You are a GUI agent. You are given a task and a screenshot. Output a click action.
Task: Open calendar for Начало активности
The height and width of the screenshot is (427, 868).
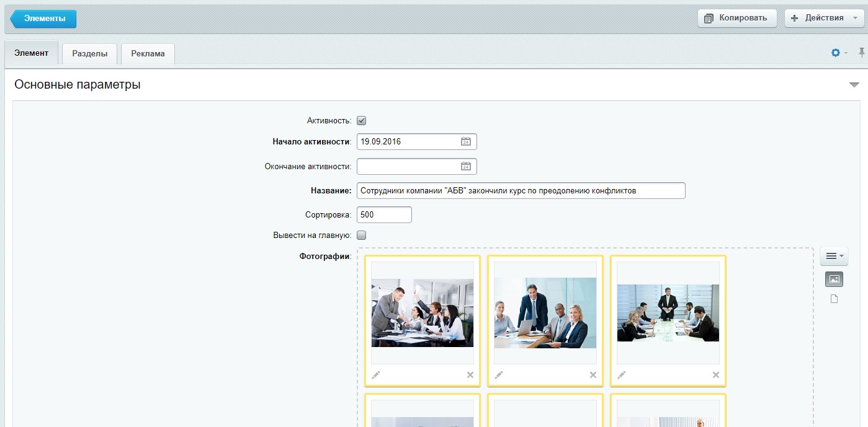466,141
